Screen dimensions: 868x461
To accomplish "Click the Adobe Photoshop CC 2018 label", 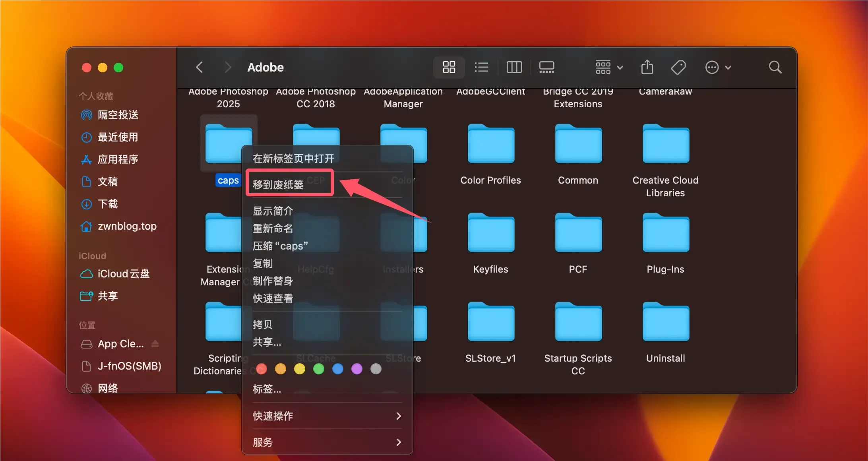I will [316, 98].
